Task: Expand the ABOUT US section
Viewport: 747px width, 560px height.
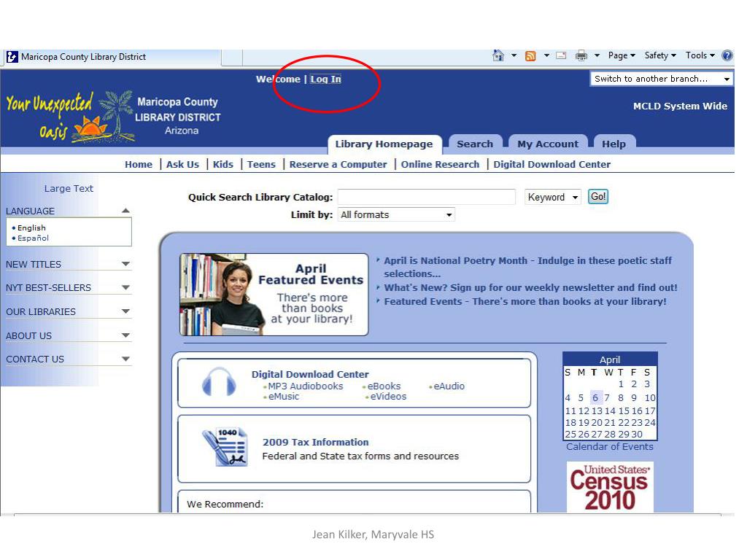Action: 125,335
